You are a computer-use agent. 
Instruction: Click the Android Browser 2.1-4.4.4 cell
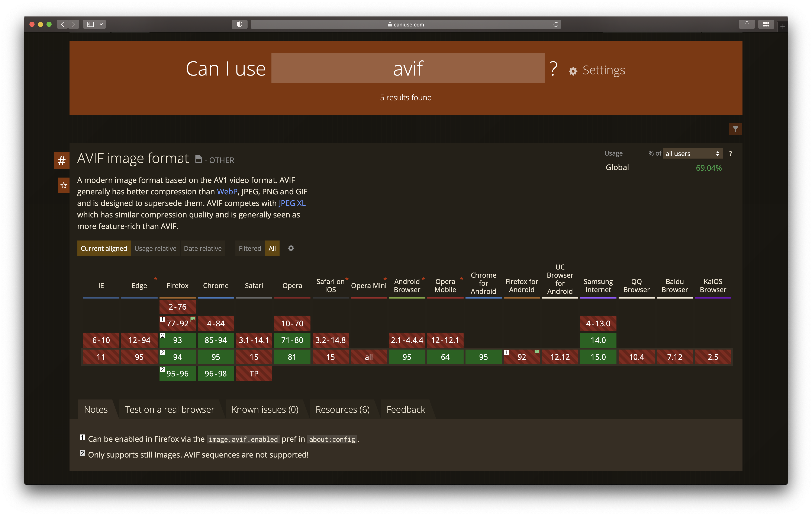click(407, 340)
